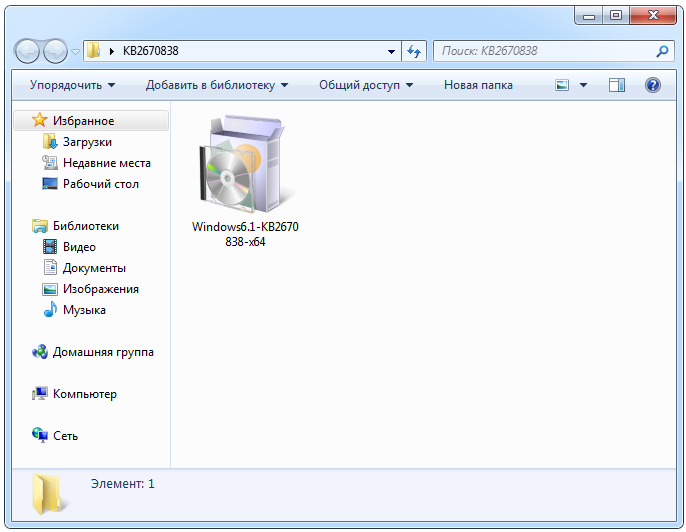Click the Библиотеки icon
The width and height of the screenshot is (686, 532).
[40, 226]
